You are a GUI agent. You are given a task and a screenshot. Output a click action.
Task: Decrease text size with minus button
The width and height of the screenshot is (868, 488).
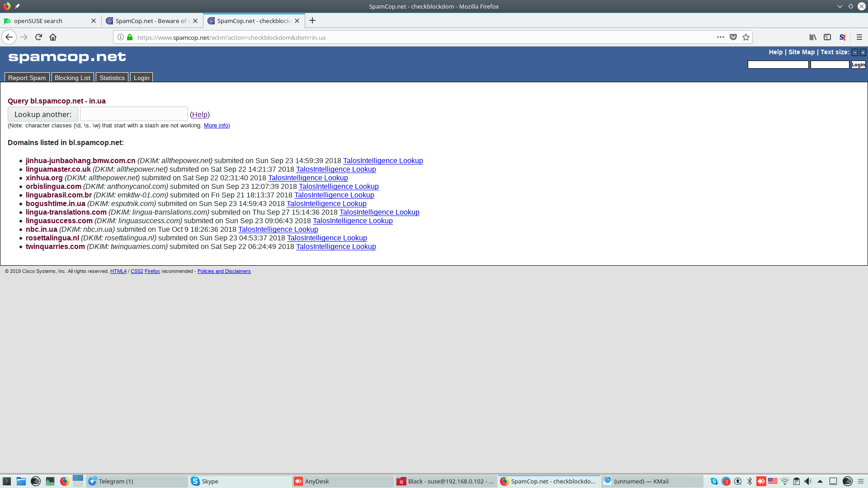pos(855,52)
